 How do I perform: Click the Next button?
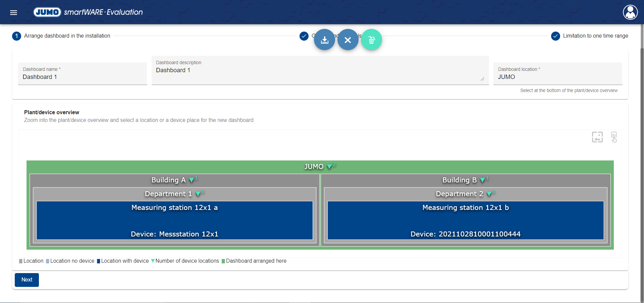point(27,280)
